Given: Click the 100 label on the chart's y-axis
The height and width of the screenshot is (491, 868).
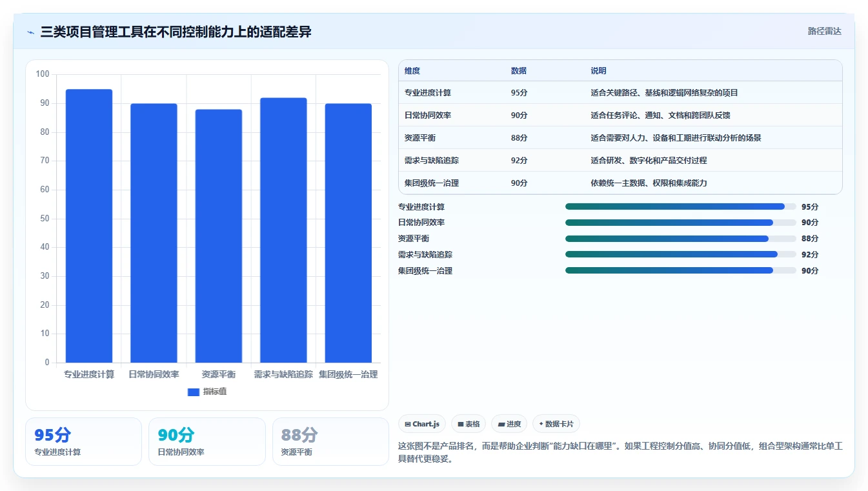Looking at the screenshot, I should click(43, 74).
